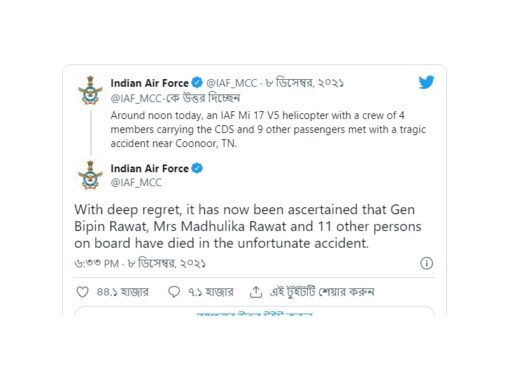
Task: Click the share upload arrow icon
Action: point(256,292)
